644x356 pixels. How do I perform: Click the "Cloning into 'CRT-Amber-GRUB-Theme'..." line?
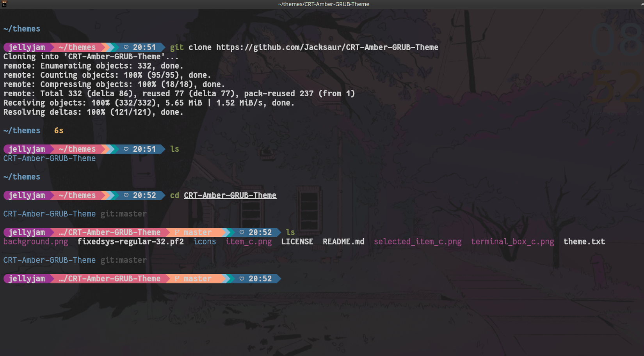[x=91, y=57]
